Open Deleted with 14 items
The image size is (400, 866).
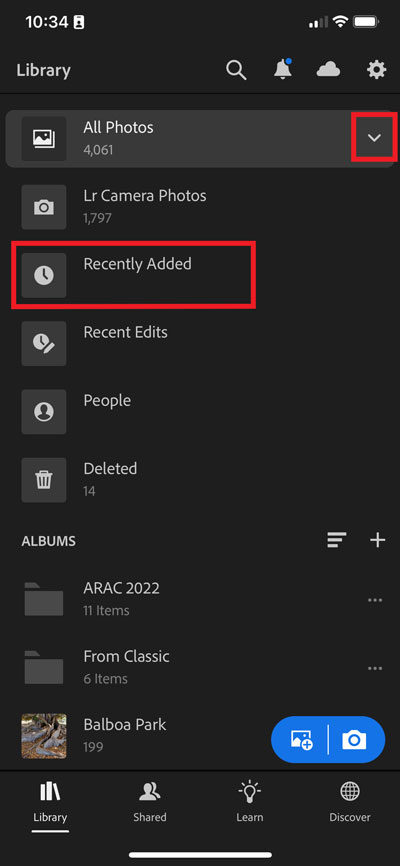tap(200, 480)
